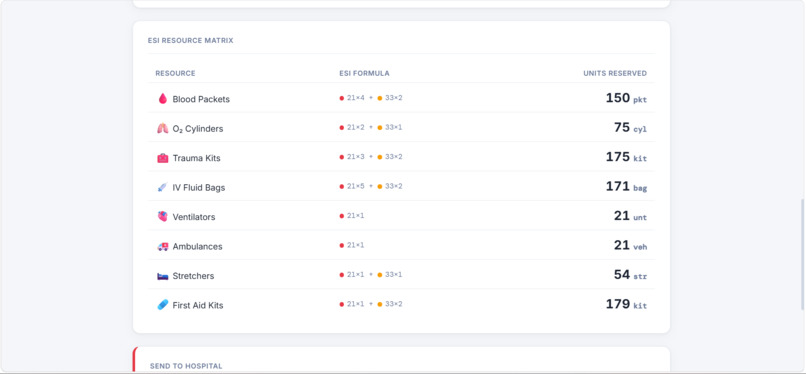806x374 pixels.
Task: Click the 21 unt reserved value
Action: [x=630, y=216]
